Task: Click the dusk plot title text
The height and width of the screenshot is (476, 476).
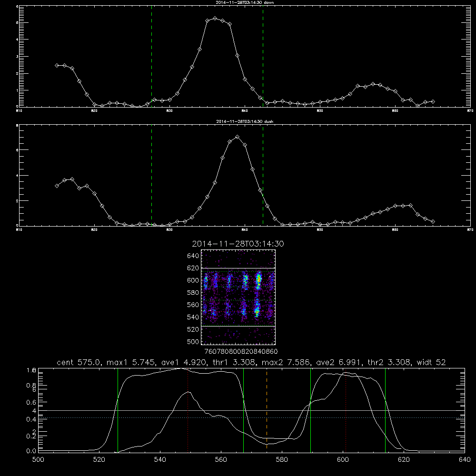Action: [x=245, y=121]
